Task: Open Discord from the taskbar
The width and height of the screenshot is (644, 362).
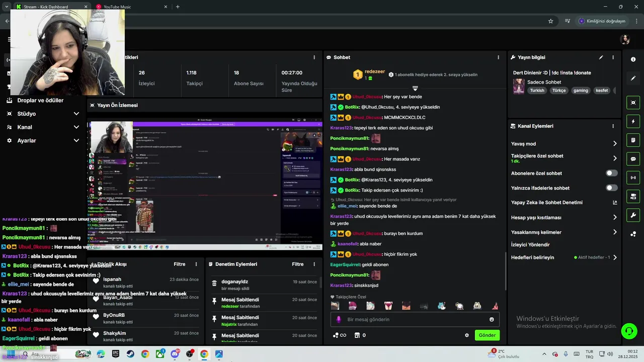Action: [x=175, y=354]
